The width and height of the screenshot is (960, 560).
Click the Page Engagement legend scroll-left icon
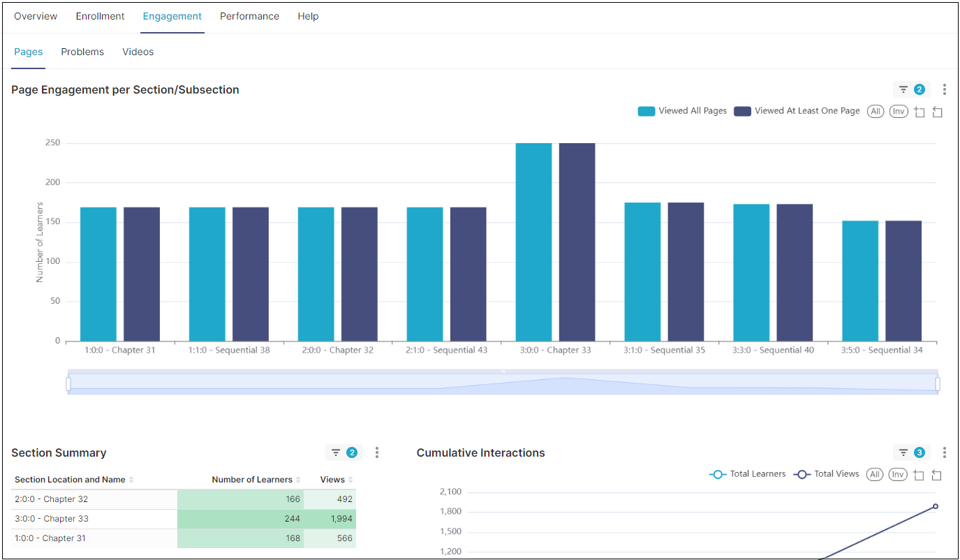pyautogui.click(x=920, y=112)
